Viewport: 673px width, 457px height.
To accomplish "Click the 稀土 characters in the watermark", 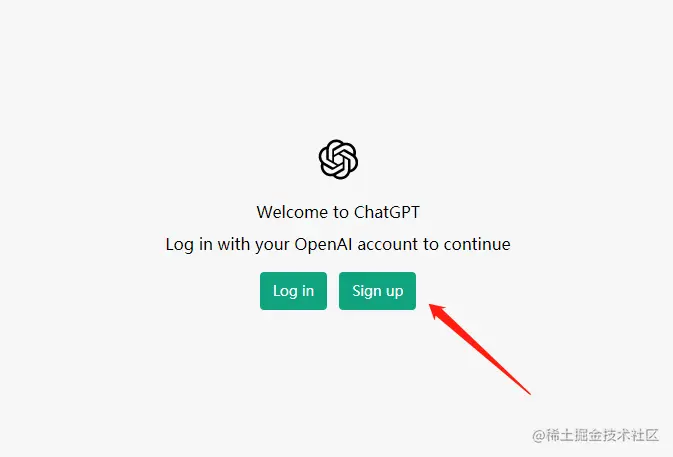I will click(560, 435).
